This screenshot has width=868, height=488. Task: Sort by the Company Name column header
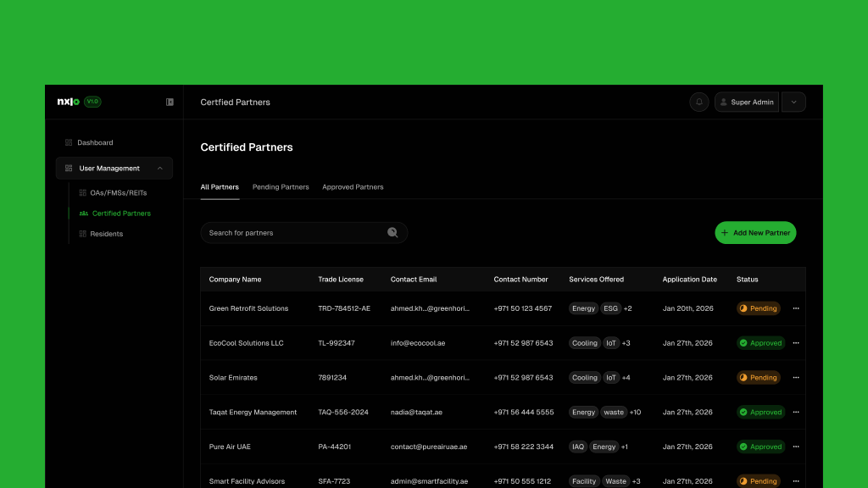tap(236, 280)
